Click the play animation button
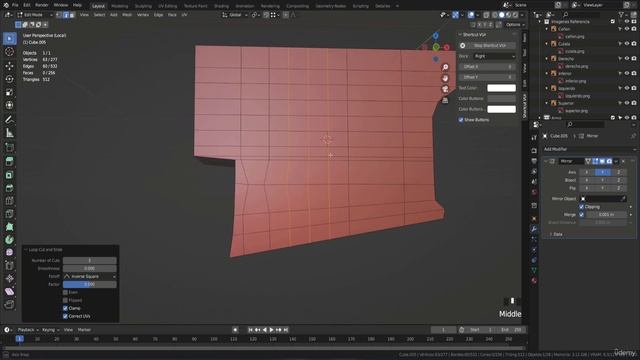The width and height of the screenshot is (640, 360). (x=271, y=330)
